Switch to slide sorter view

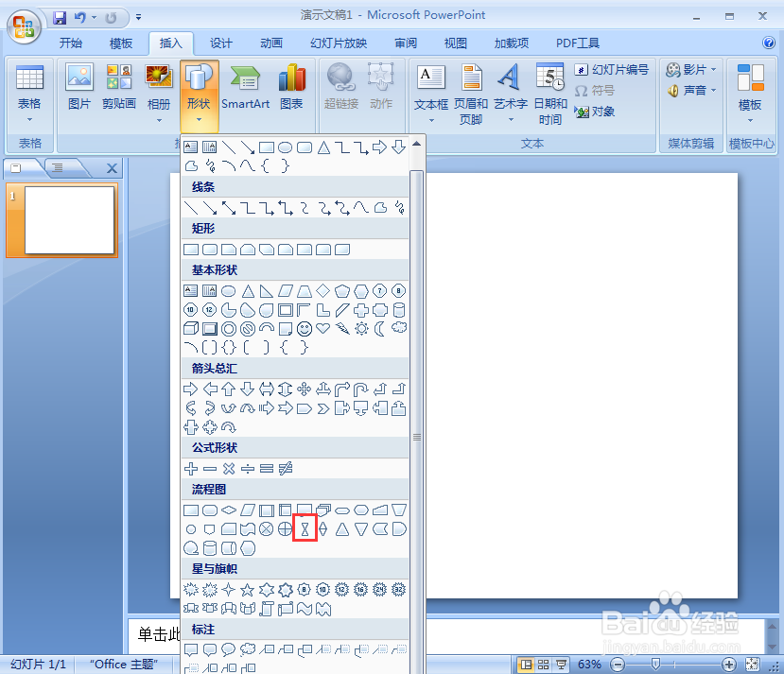coord(543,665)
